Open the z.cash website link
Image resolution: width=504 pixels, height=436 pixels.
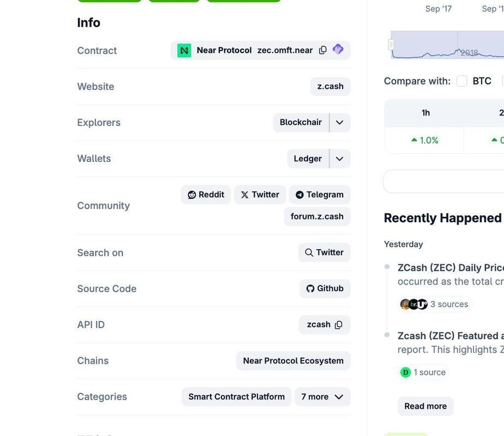330,87
